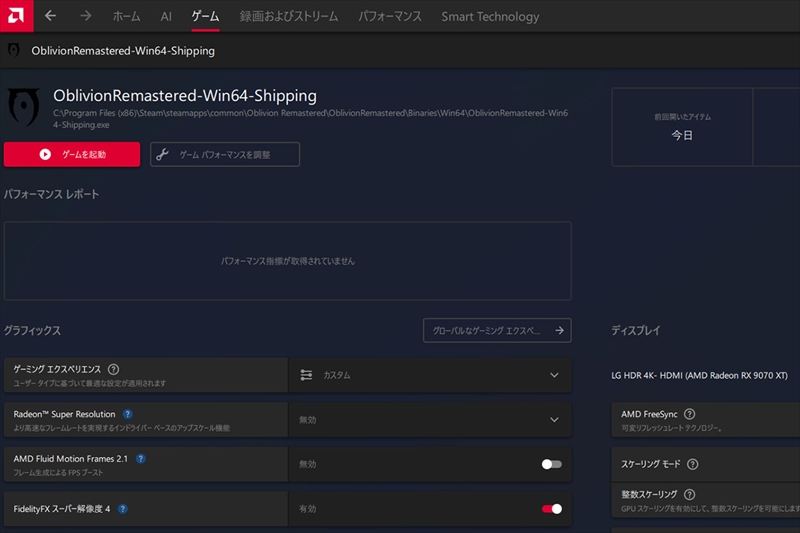
Task: Click the AMD FreeSync setting row
Action: [706, 420]
